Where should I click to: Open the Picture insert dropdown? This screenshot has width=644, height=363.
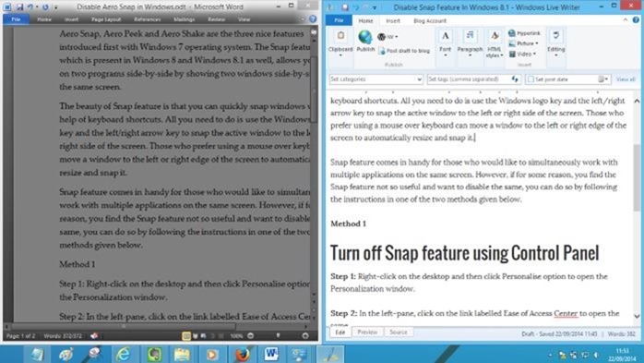coord(523,43)
